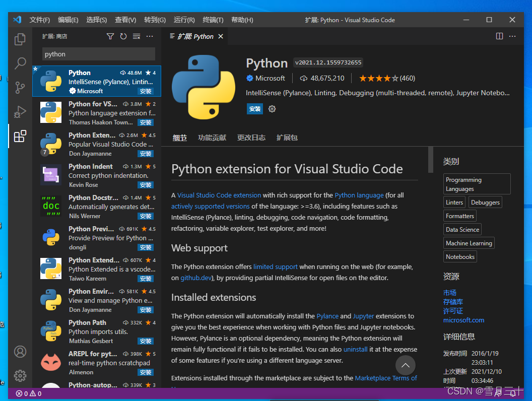Open the Python extension manage gear
The image size is (532, 401).
272,109
